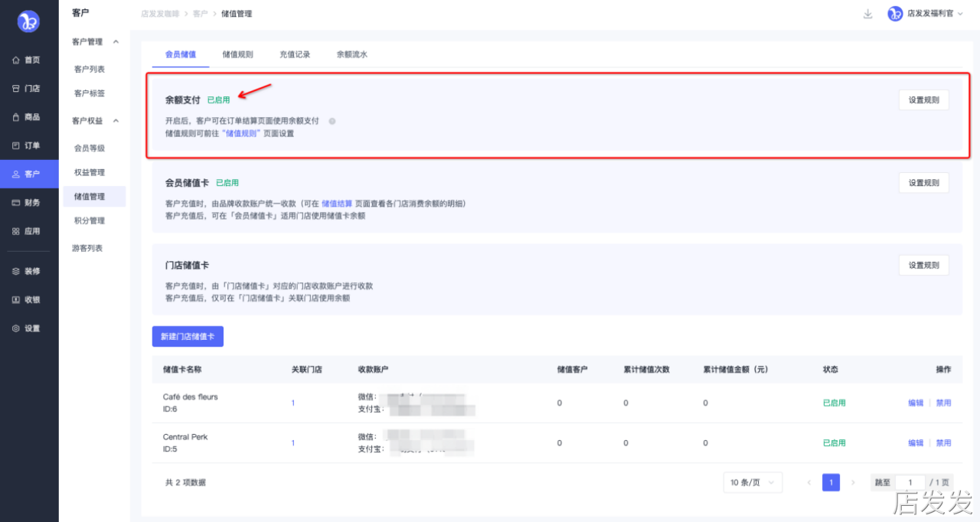Screen dimensions: 980x522
Task: Open 客户列表 in the submenu
Action: coord(90,69)
